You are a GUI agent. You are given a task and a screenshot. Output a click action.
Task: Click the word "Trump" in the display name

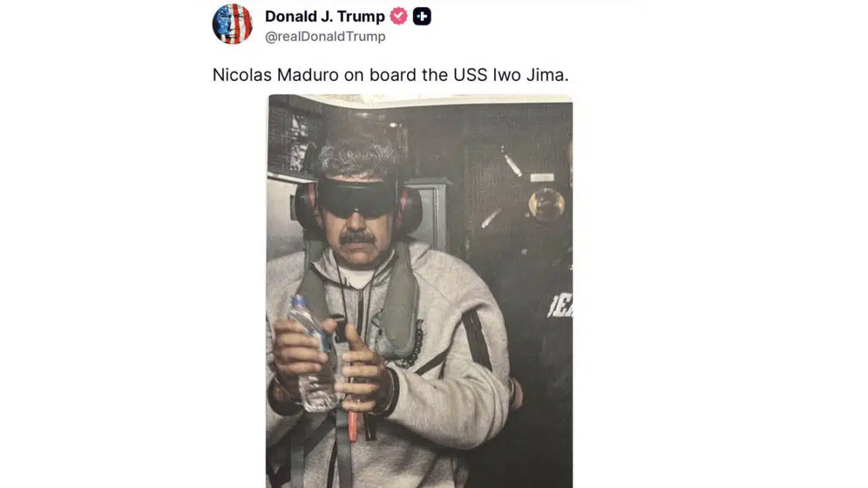(362, 16)
